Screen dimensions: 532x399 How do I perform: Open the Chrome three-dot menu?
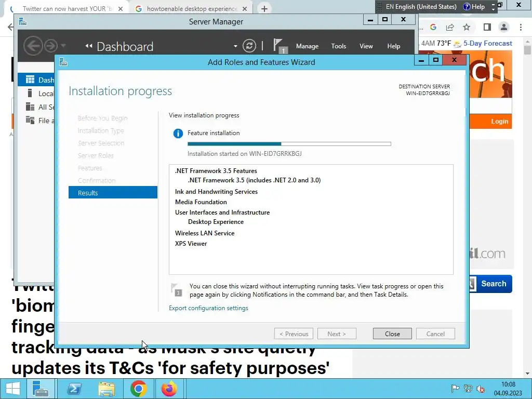(x=521, y=27)
